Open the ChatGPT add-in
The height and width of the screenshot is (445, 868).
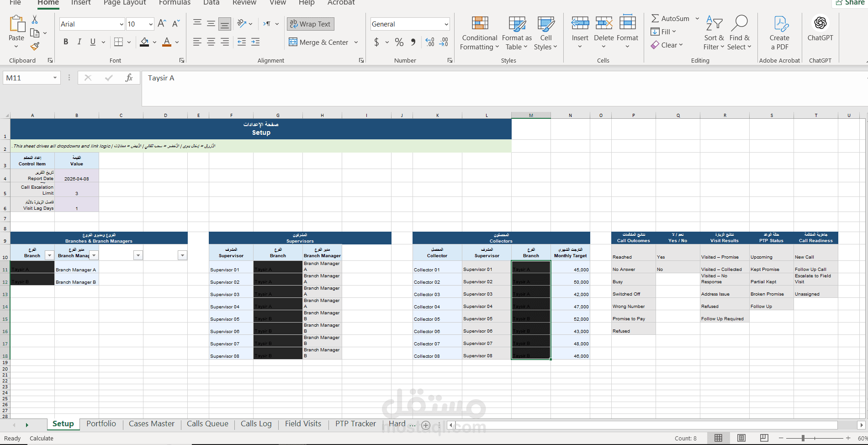point(820,28)
